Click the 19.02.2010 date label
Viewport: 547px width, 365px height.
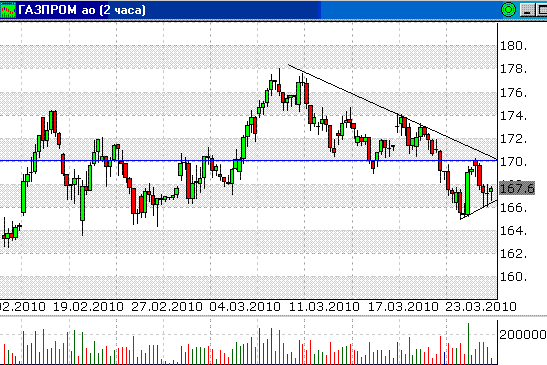tap(88, 307)
